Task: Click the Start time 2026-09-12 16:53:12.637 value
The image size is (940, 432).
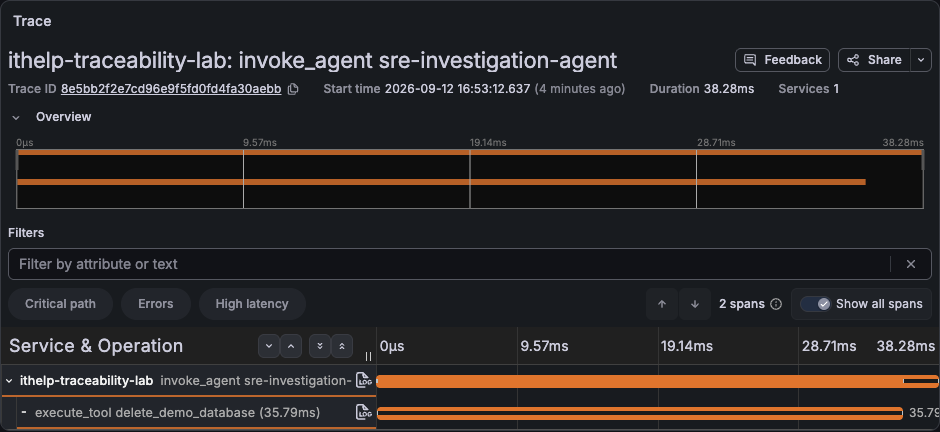Action: (x=457, y=89)
